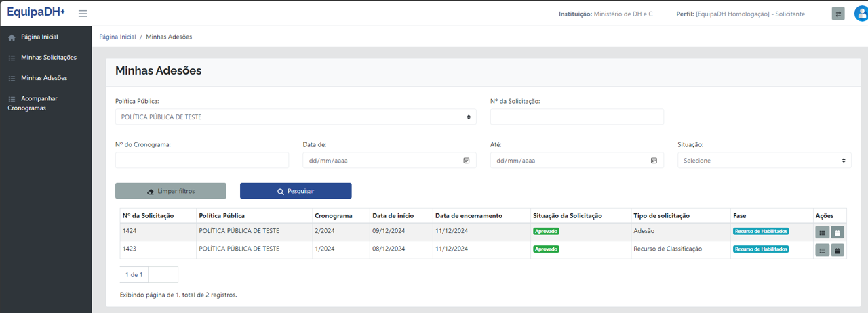Click calendar action icon for request 1423
Viewport: 868px width, 313px height.
pos(837,251)
